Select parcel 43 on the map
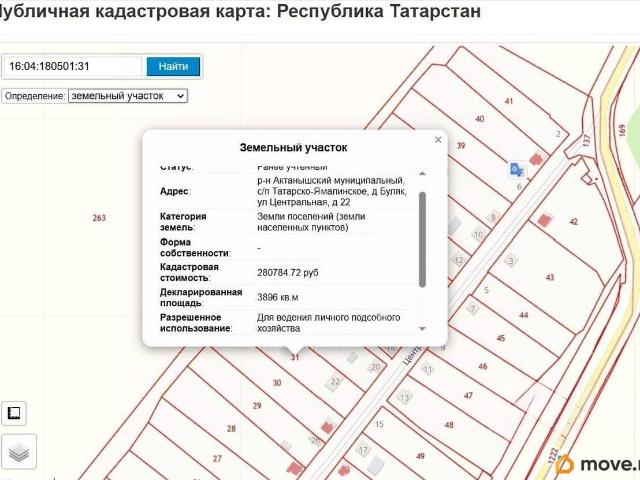Image resolution: width=640 pixels, height=480 pixels. [550, 278]
